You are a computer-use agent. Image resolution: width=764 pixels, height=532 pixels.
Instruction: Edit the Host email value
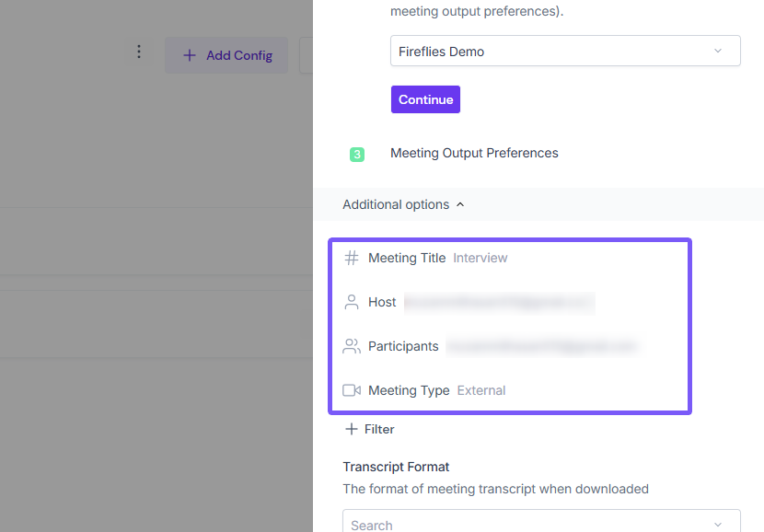click(499, 302)
